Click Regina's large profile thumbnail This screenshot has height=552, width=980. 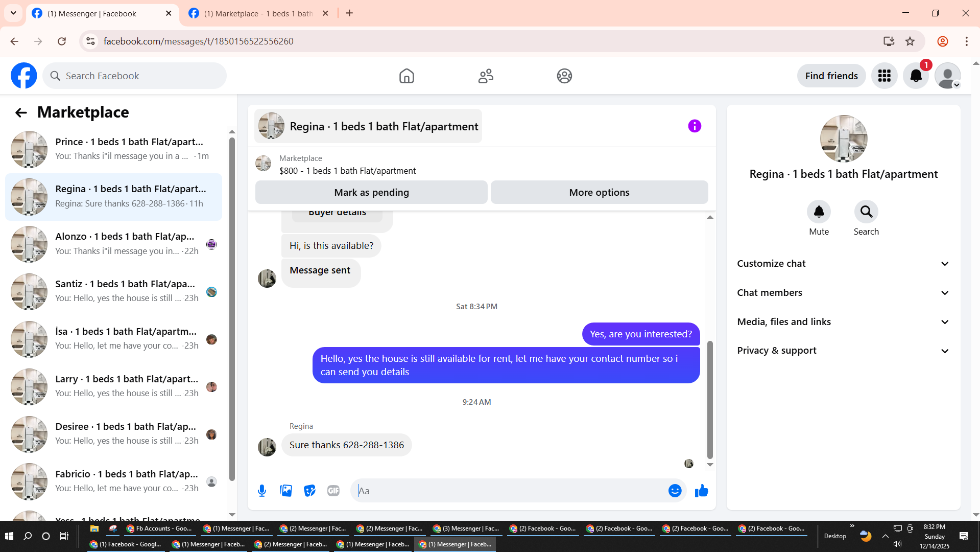(843, 139)
